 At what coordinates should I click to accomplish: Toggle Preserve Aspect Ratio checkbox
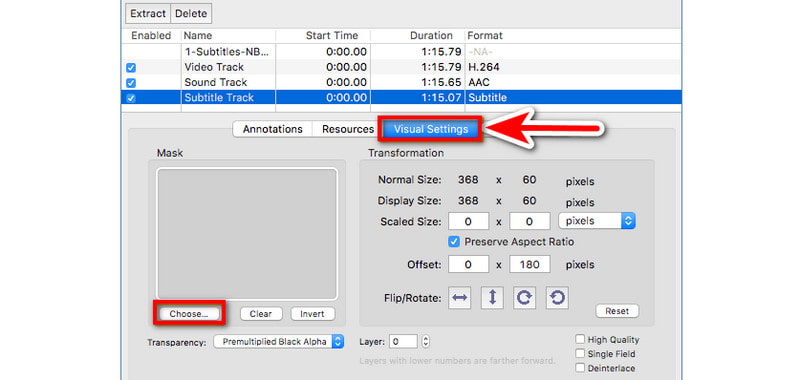tap(453, 242)
